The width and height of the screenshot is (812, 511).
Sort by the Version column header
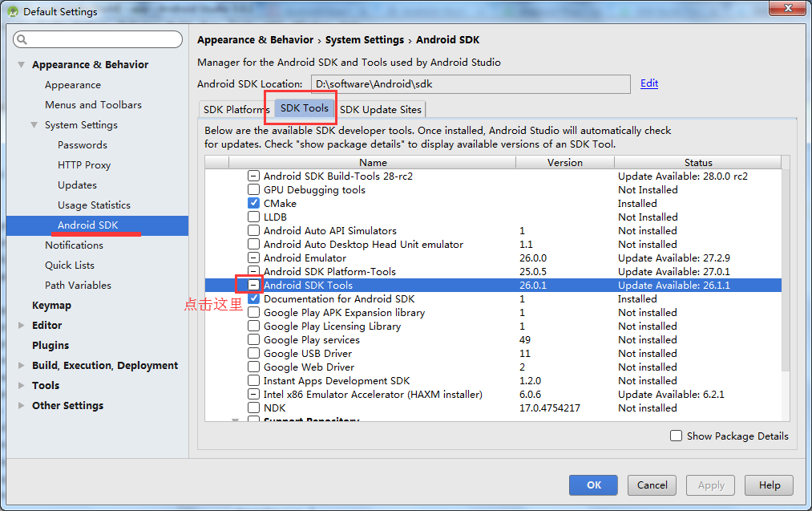pos(565,162)
